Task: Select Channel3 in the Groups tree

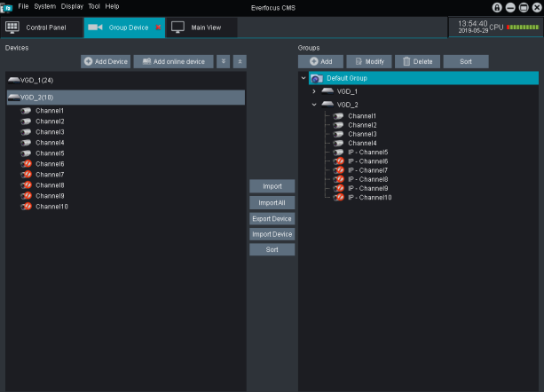Action: point(362,134)
